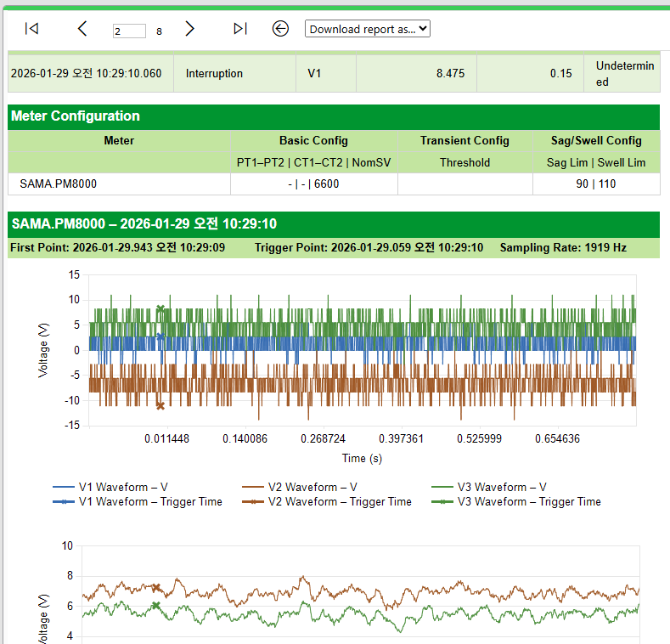Click the - | - | 6600 basic config cell
670x644 pixels.
[x=313, y=184]
